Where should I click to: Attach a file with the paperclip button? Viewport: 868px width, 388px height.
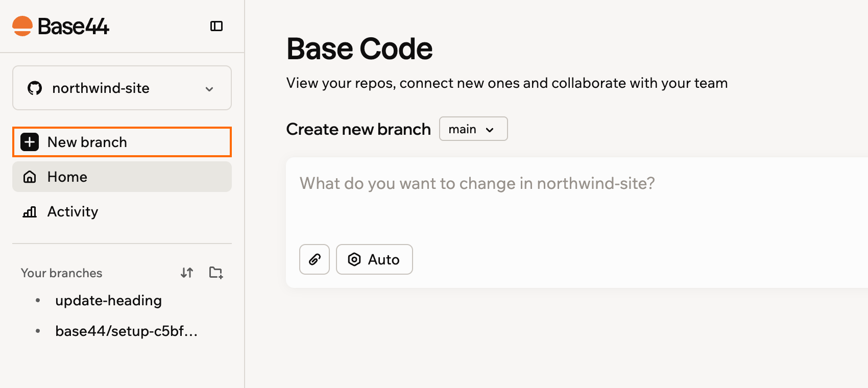(315, 259)
